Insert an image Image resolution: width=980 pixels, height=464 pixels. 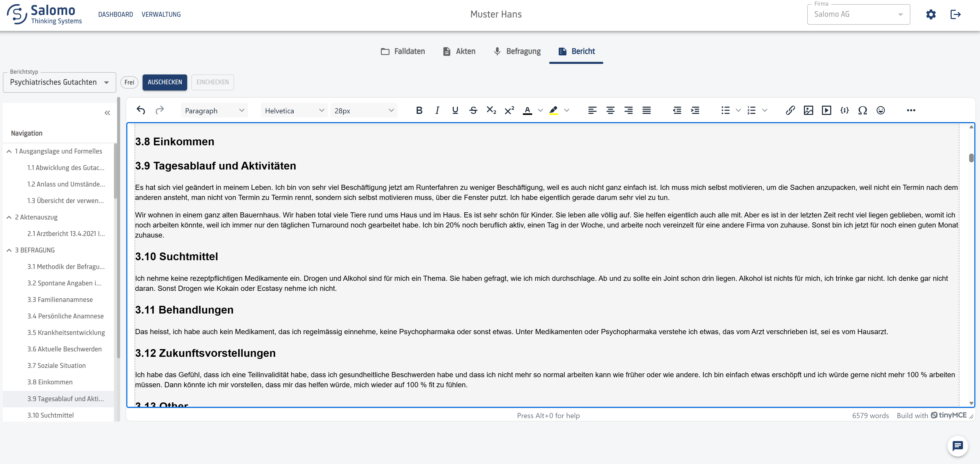tap(809, 110)
